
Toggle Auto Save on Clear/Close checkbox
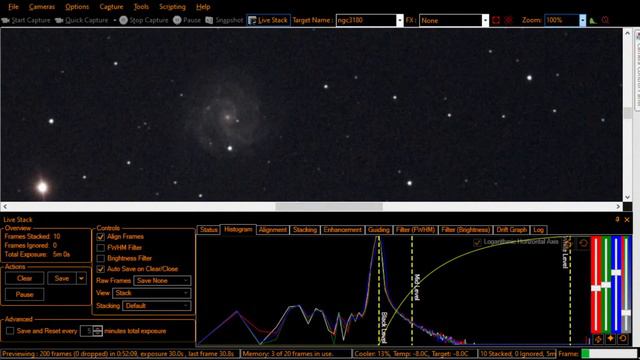100,269
